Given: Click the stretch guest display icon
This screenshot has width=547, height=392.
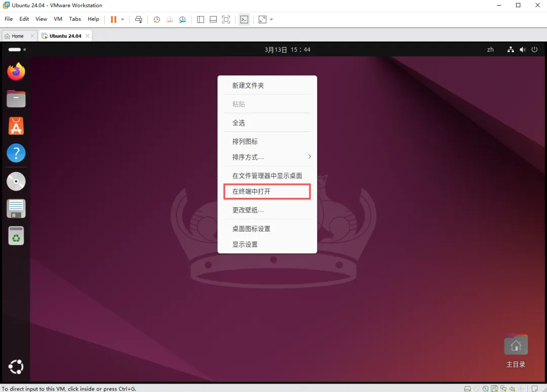Looking at the screenshot, I should [262, 20].
